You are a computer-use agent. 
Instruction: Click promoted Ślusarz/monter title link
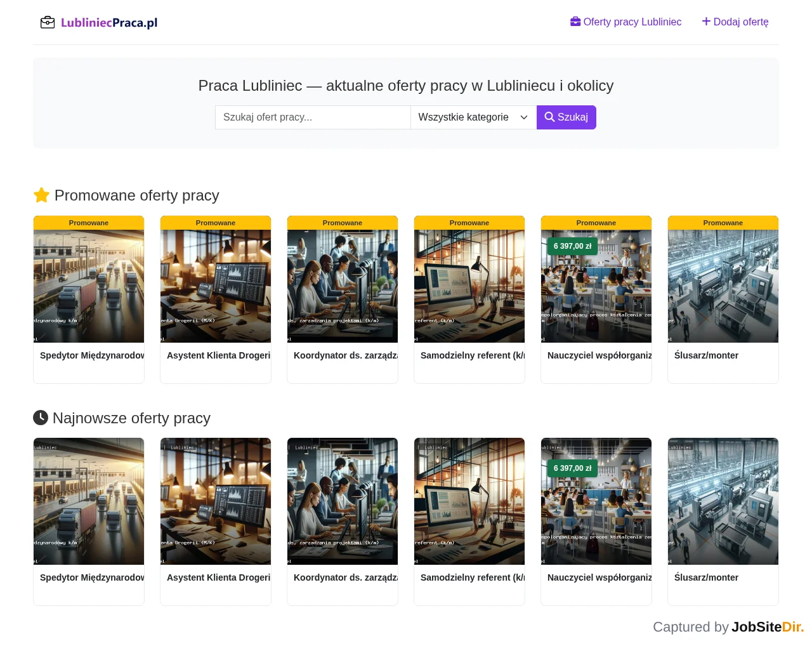point(706,355)
